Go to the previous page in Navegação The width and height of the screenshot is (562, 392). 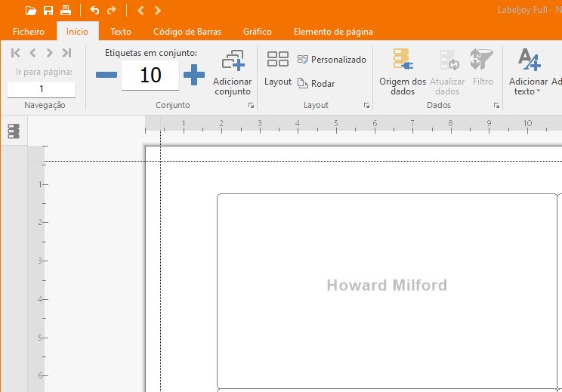point(32,53)
